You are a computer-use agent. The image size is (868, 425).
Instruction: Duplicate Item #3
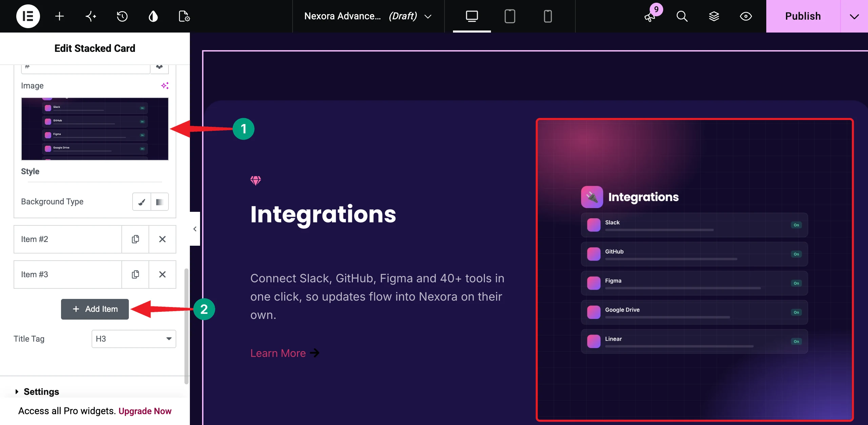135,275
